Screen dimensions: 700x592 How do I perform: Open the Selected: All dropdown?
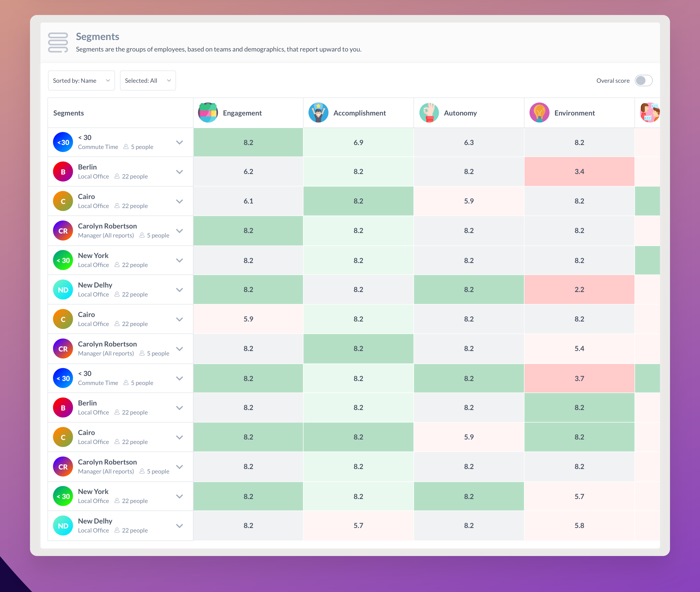(x=148, y=80)
